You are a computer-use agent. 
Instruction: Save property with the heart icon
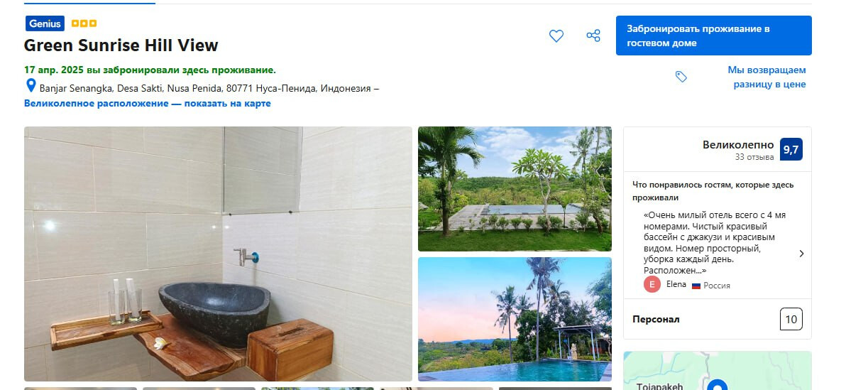(556, 36)
